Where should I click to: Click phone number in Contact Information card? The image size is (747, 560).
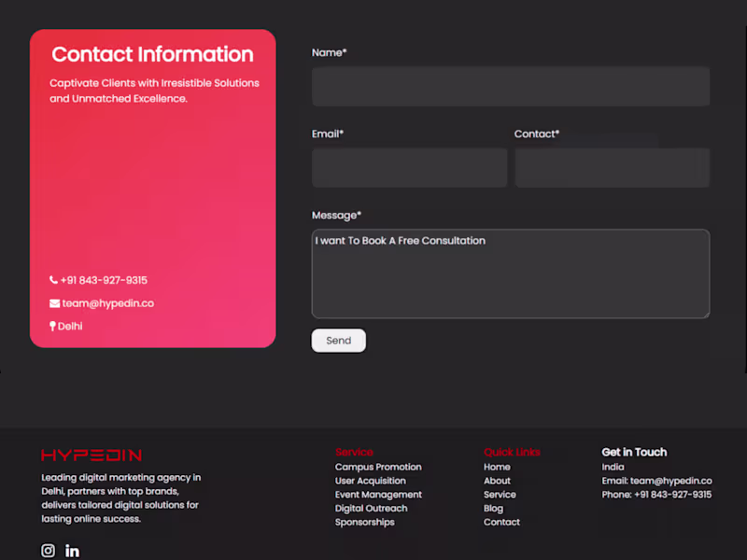click(x=104, y=280)
